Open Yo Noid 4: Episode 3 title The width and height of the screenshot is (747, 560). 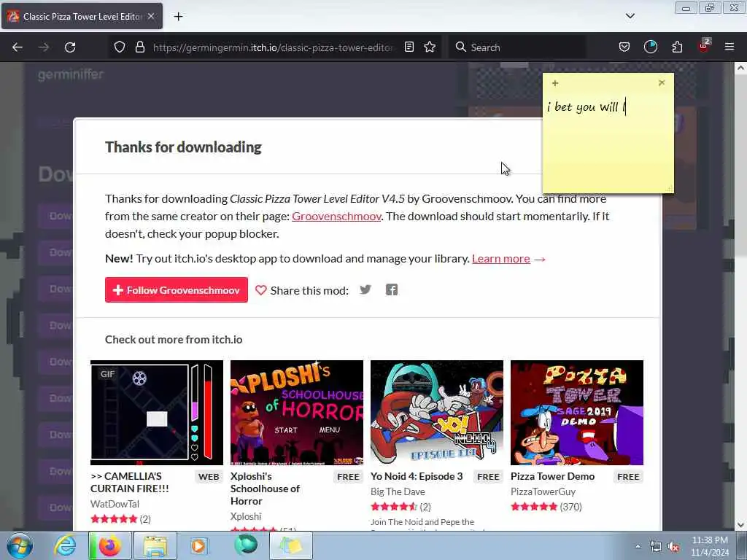pos(417,476)
